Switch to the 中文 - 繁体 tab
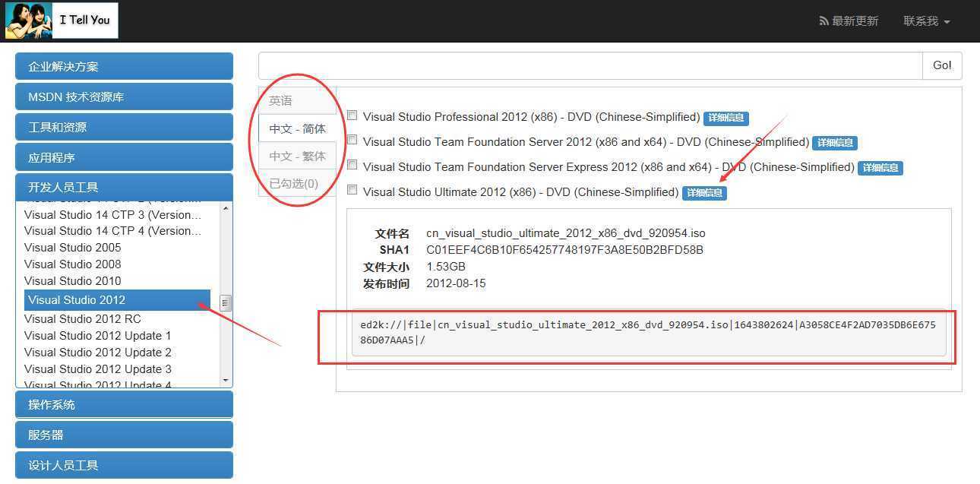Viewport: 980px width, 484px height. (297, 156)
